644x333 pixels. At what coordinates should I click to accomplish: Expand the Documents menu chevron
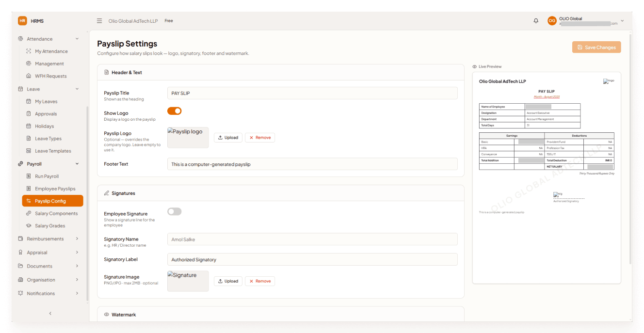pos(77,266)
